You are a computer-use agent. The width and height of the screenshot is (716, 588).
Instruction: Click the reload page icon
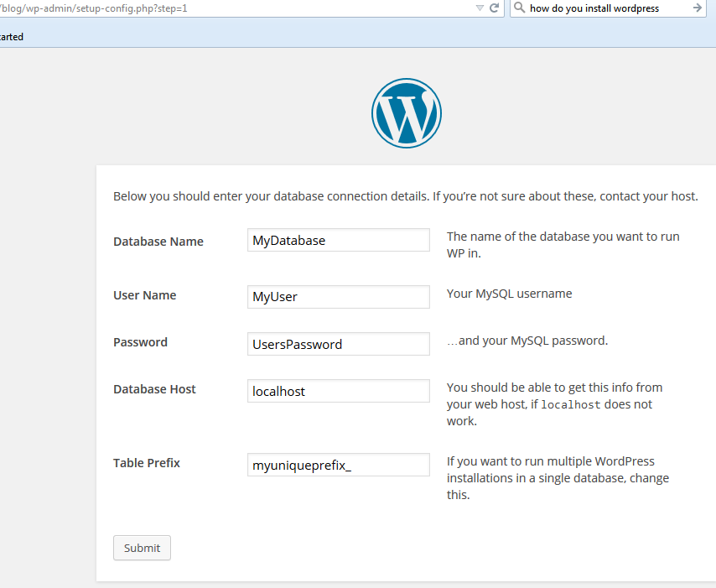pyautogui.click(x=494, y=8)
